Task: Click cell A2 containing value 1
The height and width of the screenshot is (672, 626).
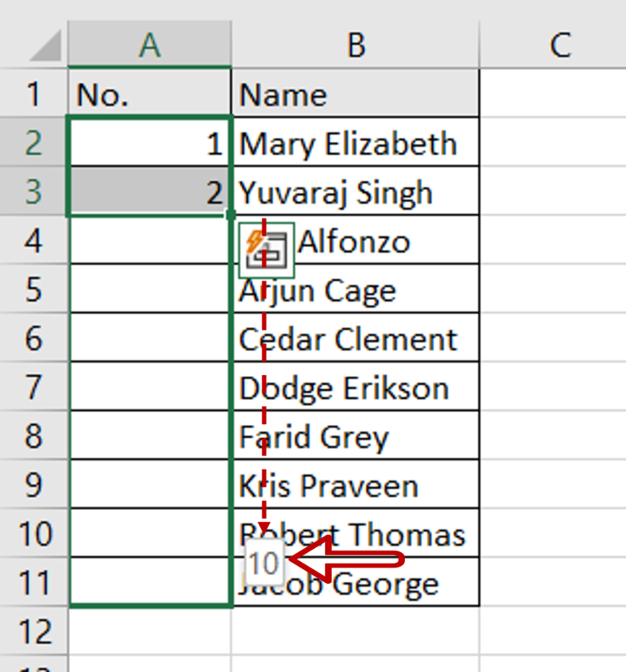Action: tap(149, 143)
